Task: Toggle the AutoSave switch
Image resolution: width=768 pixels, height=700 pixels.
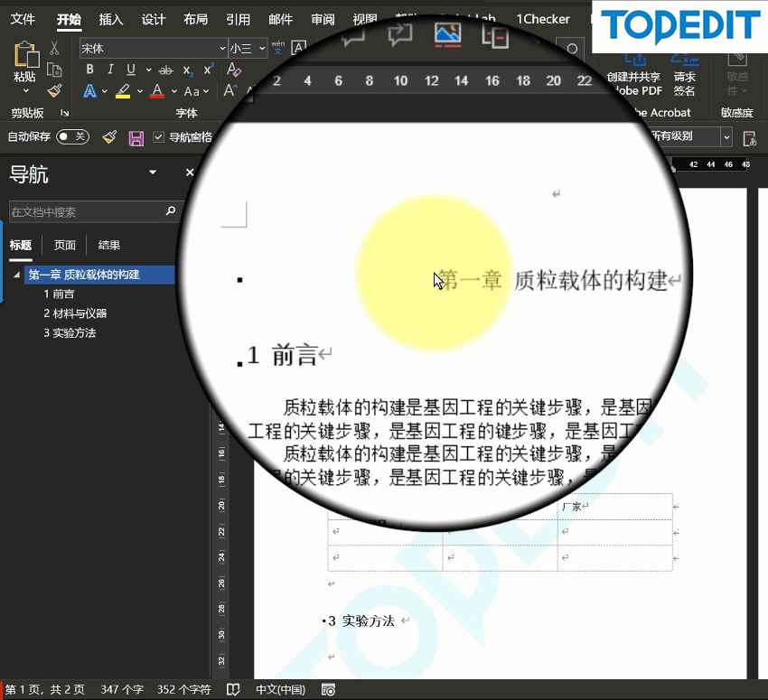Action: pos(72,136)
